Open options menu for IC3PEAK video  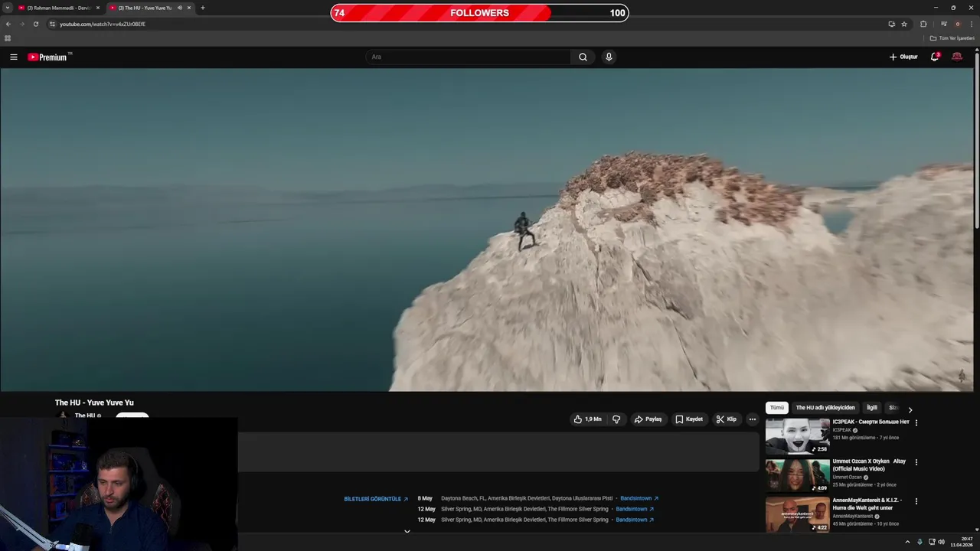(916, 422)
